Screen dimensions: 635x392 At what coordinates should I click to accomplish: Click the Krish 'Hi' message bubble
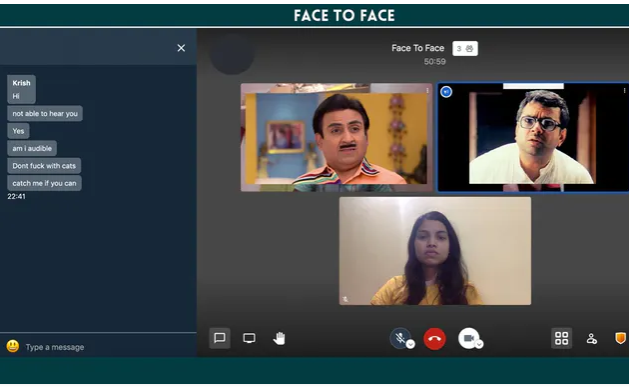(x=21, y=89)
